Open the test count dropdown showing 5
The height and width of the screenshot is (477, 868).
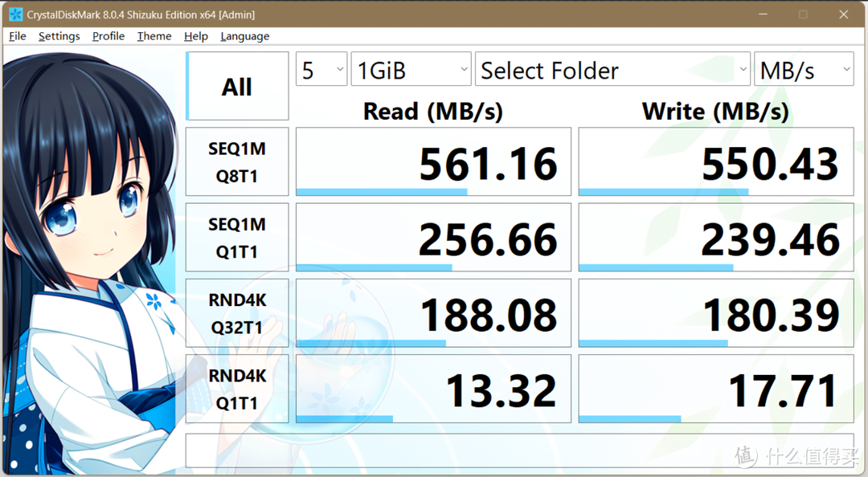(321, 70)
